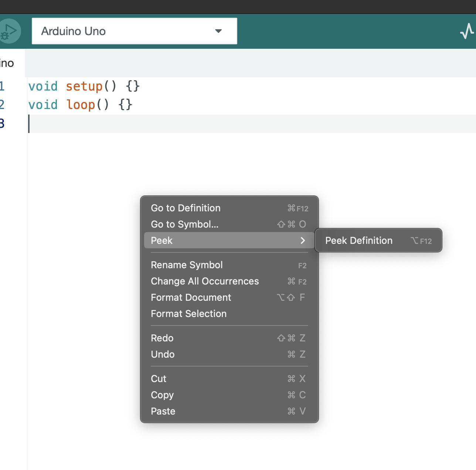The image size is (476, 470).
Task: Click the Peek submenu chevron arrow
Action: [x=303, y=241]
